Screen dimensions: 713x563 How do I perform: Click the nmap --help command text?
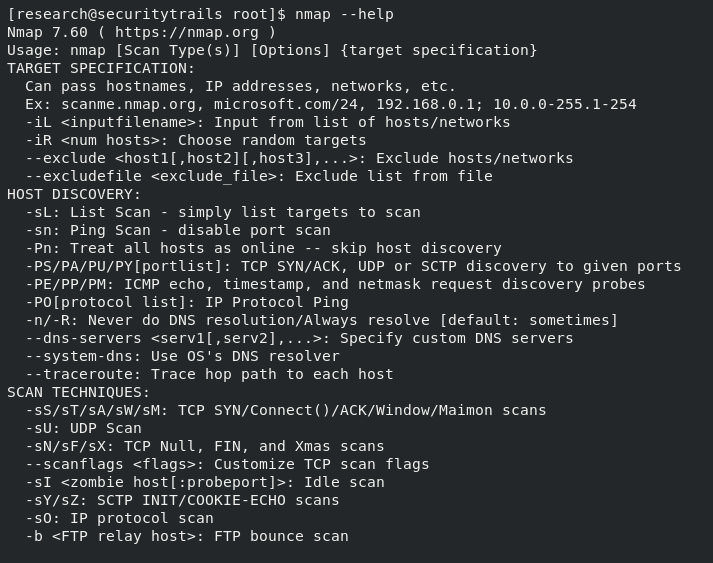tap(344, 14)
